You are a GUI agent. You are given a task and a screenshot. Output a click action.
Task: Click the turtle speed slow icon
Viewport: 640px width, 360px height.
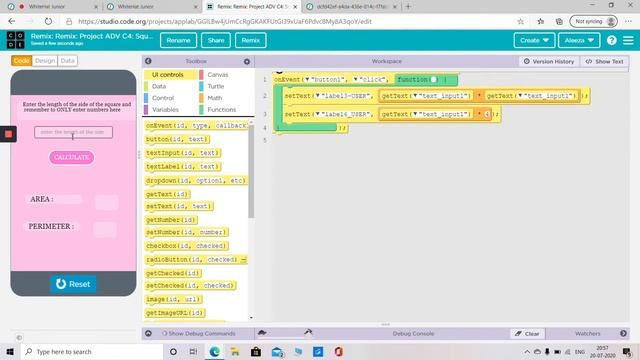click(262, 333)
